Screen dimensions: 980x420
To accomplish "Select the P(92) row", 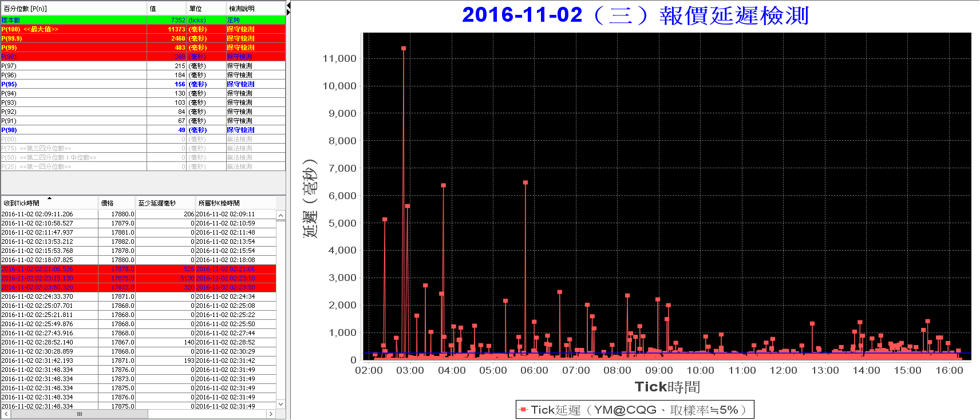I will pos(143,112).
